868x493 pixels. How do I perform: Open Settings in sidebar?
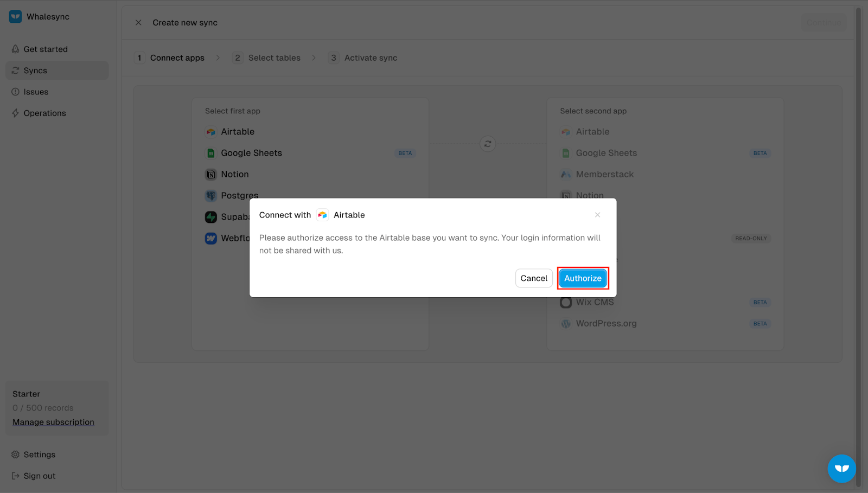click(57, 454)
